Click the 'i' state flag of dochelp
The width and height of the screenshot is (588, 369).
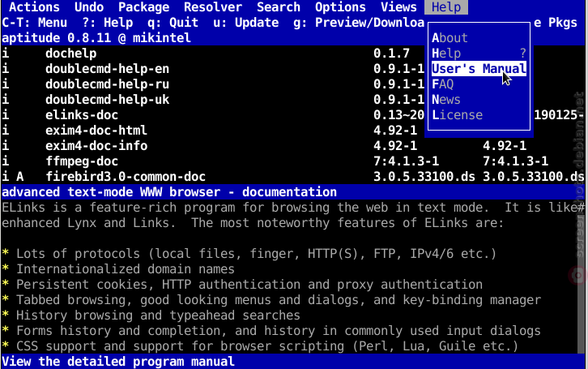click(x=5, y=54)
